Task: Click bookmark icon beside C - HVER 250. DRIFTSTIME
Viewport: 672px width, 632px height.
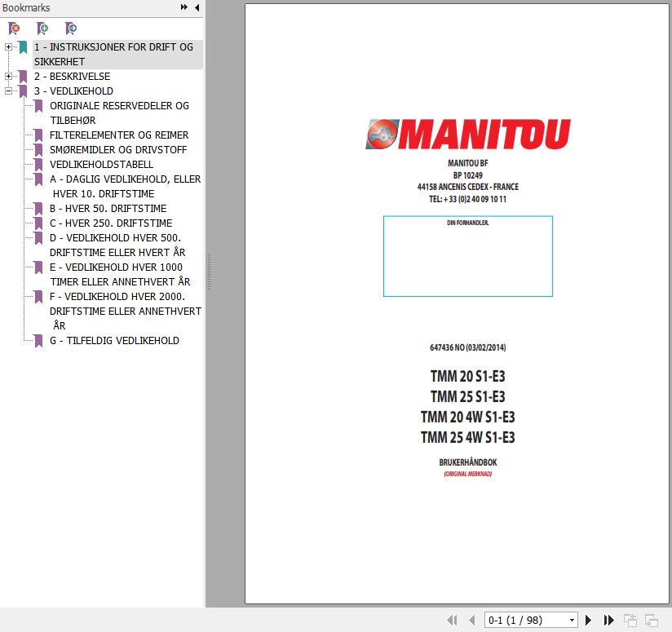Action: pos(38,223)
